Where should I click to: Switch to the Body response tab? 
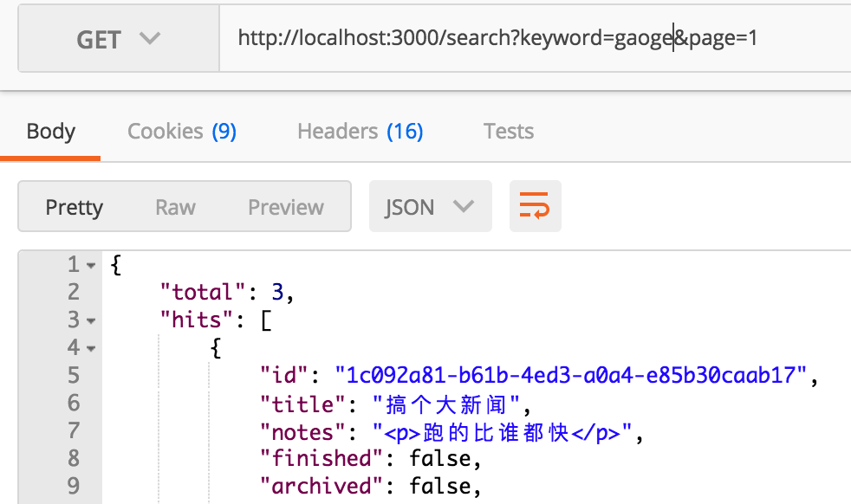pos(50,132)
